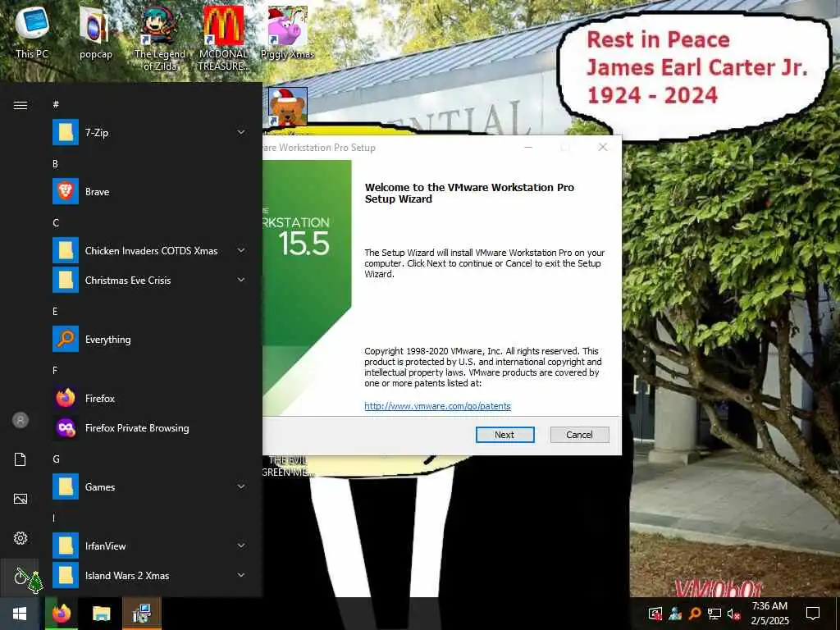The height and width of the screenshot is (630, 840).
Task: Open the vmware.com/go/patents link
Action: 438,406
